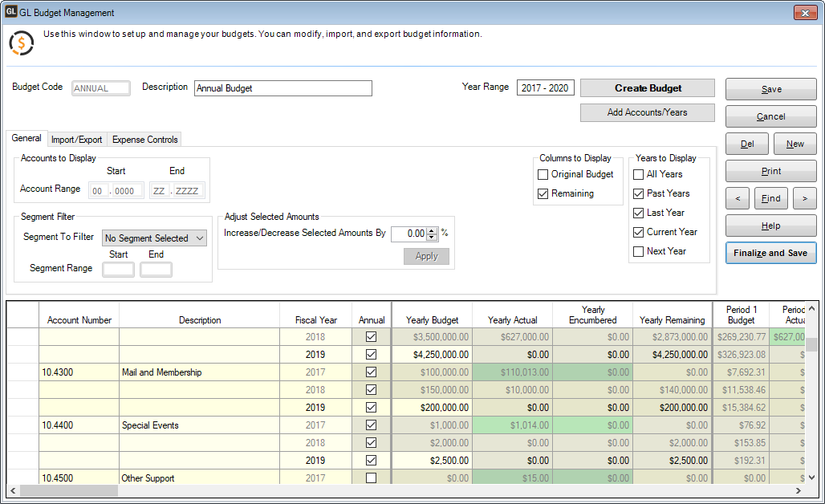The image size is (825, 504).
Task: Click the spinner up arrow for adjustment percentage
Action: click(433, 230)
